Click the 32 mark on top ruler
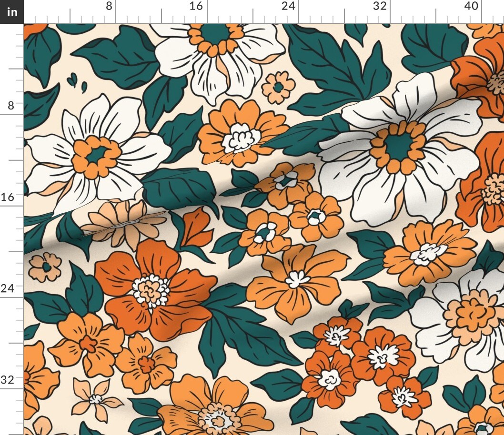This screenshot has width=504, height=435. tap(379, 6)
